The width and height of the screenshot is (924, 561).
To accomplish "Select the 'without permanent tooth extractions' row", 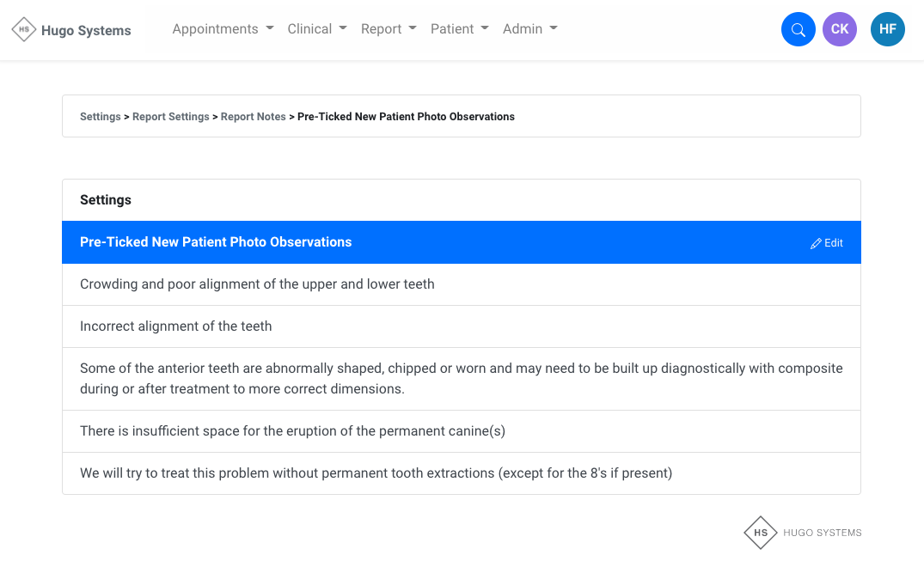I will [376, 473].
